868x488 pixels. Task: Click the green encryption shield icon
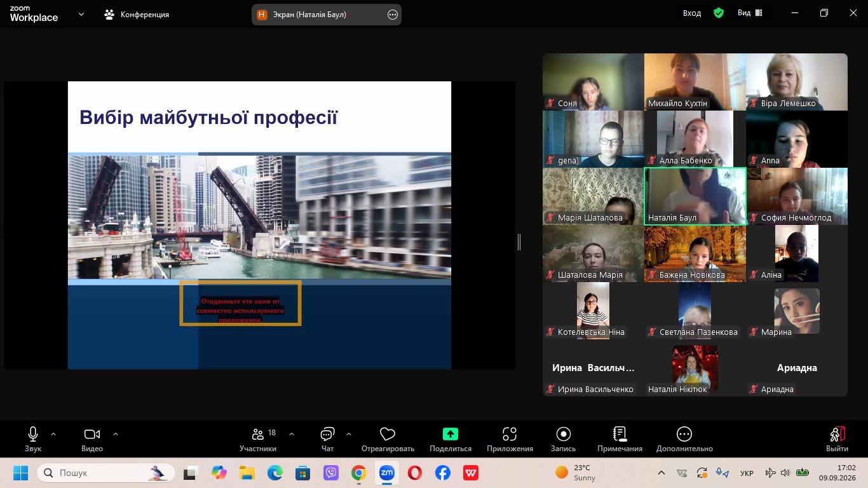coord(719,13)
